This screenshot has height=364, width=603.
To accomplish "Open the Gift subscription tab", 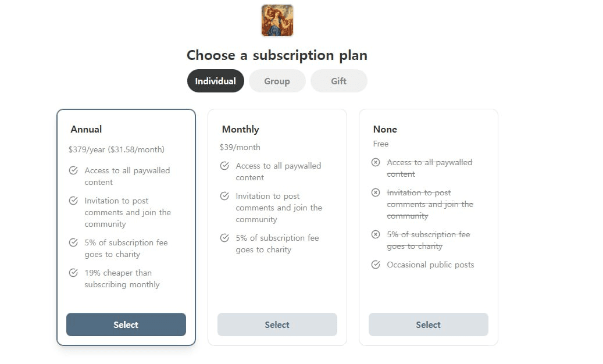I will tap(338, 81).
